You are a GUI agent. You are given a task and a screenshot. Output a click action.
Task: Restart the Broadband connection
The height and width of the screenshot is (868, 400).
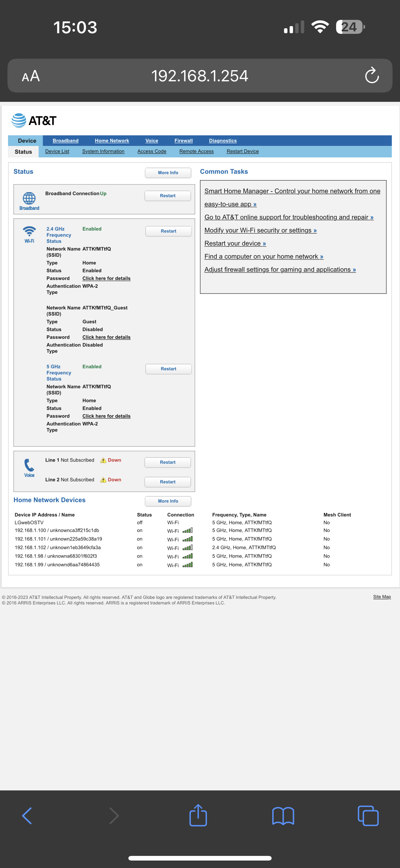click(x=168, y=196)
